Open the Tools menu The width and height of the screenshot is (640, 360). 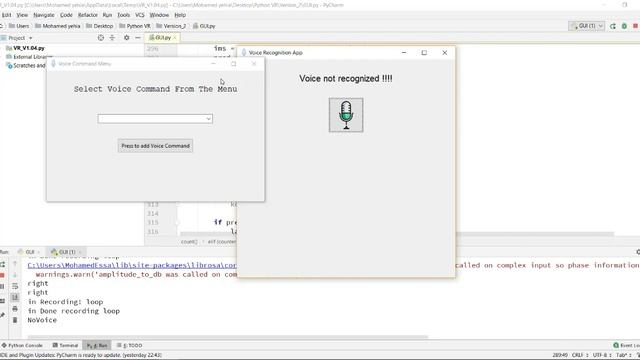point(123,15)
